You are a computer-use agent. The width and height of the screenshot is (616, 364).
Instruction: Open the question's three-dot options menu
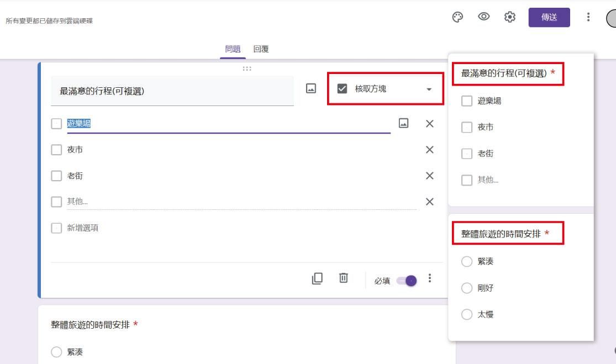pyautogui.click(x=430, y=279)
